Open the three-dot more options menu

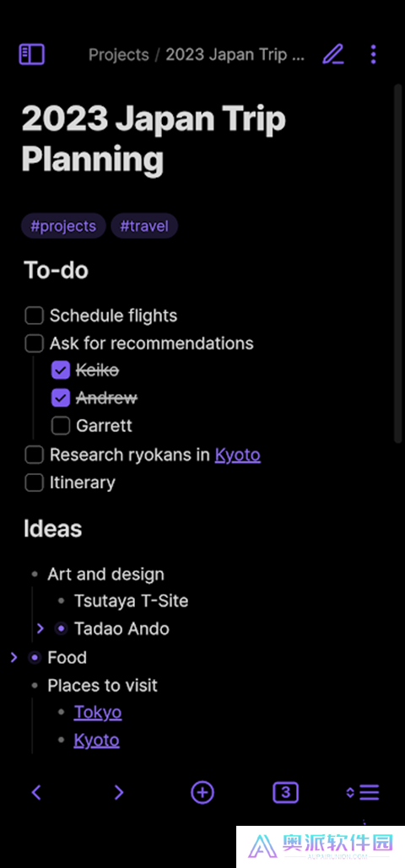(x=374, y=54)
